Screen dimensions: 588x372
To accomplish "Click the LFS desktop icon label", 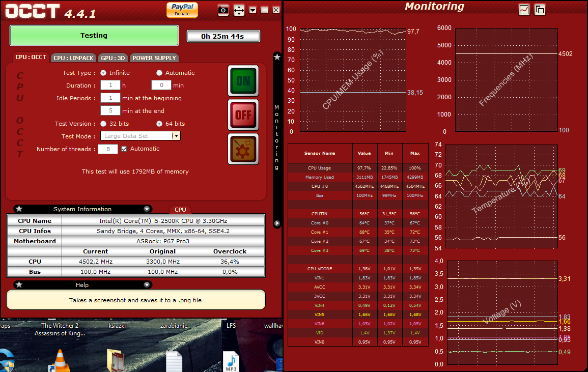I will coord(231,326).
